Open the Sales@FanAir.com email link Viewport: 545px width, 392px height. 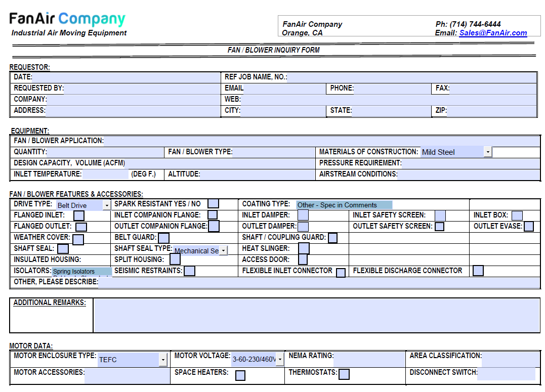click(x=493, y=33)
